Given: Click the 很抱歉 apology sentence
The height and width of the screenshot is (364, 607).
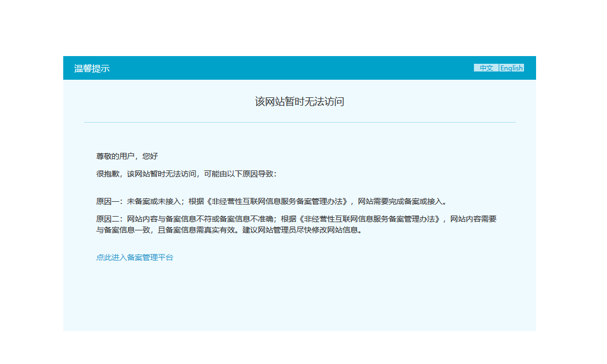Looking at the screenshot, I should [186, 174].
